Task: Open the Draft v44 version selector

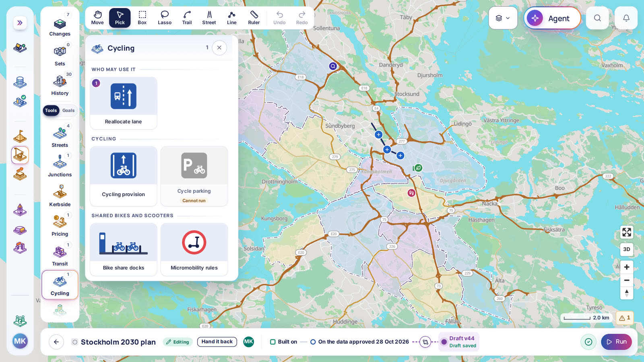Action: (459, 342)
